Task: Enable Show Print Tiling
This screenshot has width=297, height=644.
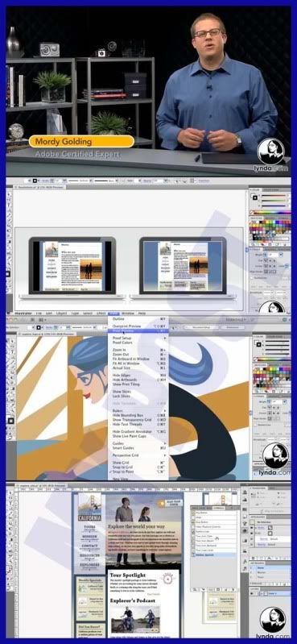Action: pos(138,384)
